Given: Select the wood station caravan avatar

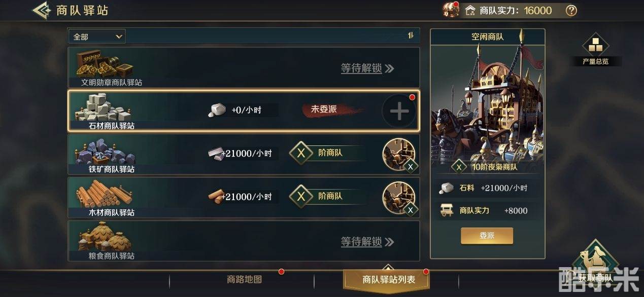Looking at the screenshot, I should point(399,198).
